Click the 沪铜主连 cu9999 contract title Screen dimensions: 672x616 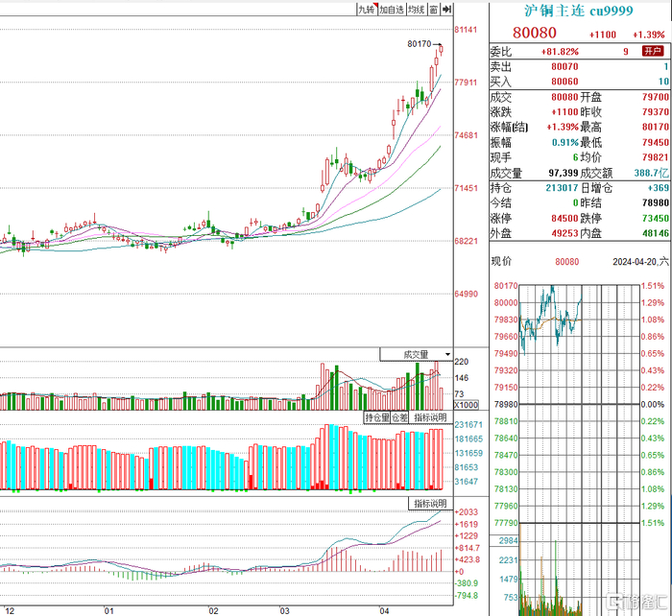(579, 11)
